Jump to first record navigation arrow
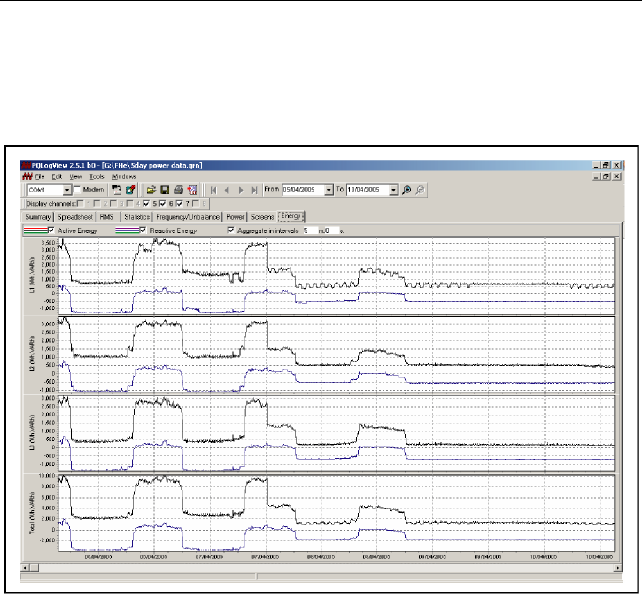Image resolution: width=642 pixels, height=594 pixels. coord(212,188)
